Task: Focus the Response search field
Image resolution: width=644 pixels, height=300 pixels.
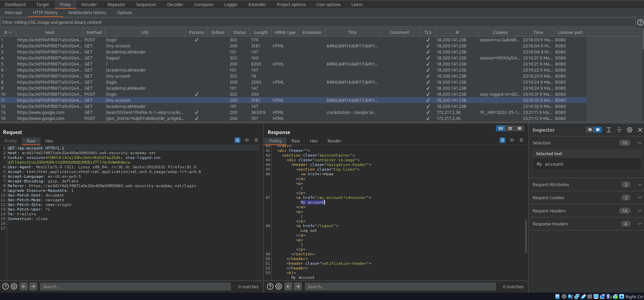Action: pyautogui.click(x=400, y=287)
